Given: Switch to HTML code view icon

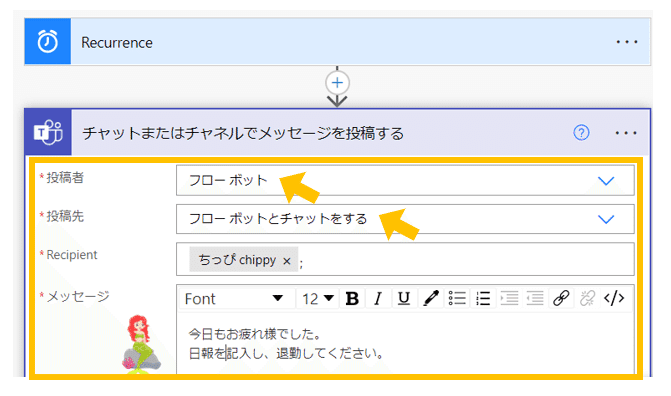Looking at the screenshot, I should 614,298.
